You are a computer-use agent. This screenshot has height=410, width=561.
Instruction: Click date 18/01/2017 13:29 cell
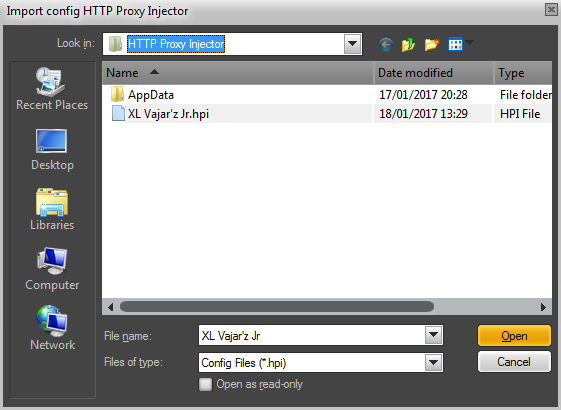point(423,114)
